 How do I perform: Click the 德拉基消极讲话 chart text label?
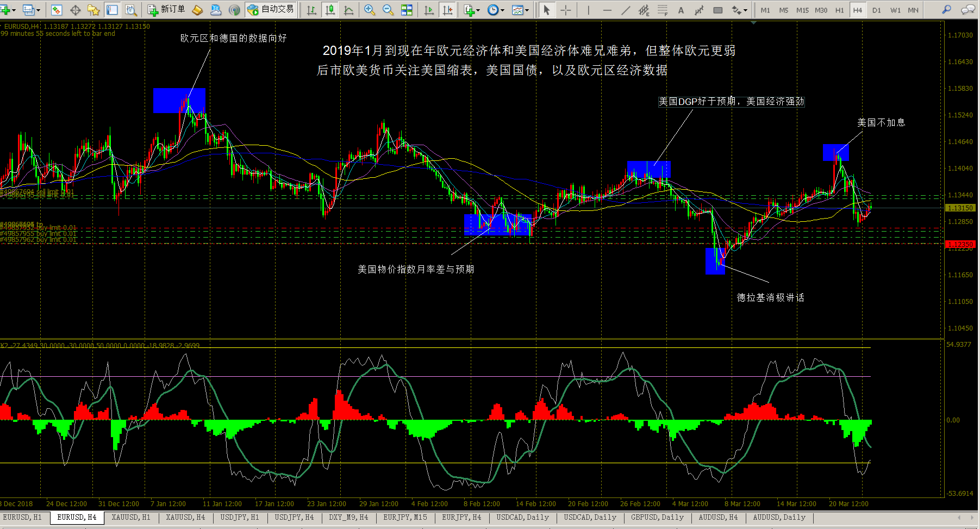click(x=770, y=297)
